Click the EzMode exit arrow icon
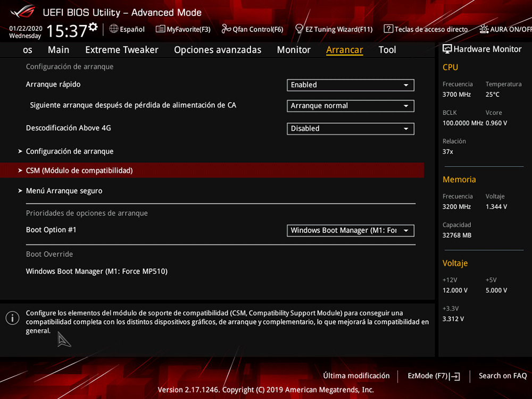 tap(455, 376)
